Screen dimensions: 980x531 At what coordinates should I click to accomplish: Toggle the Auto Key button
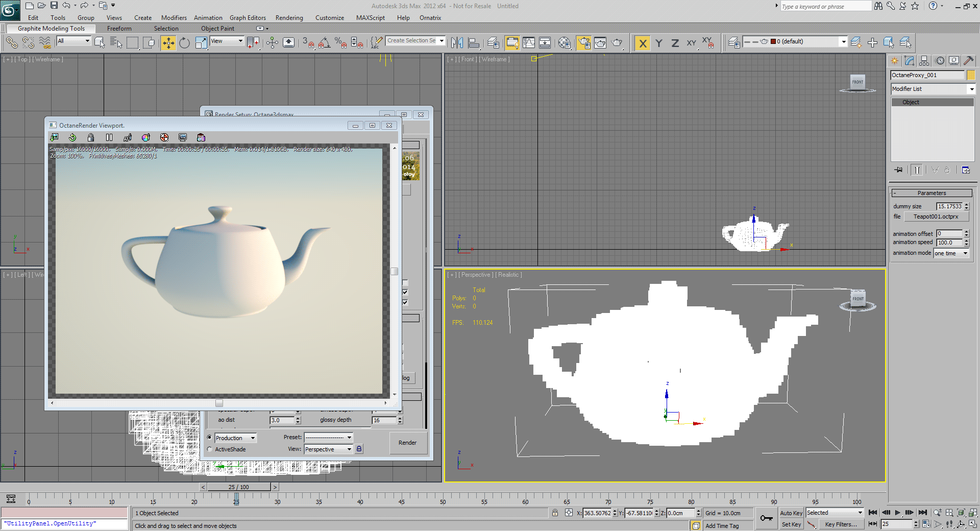(x=791, y=513)
